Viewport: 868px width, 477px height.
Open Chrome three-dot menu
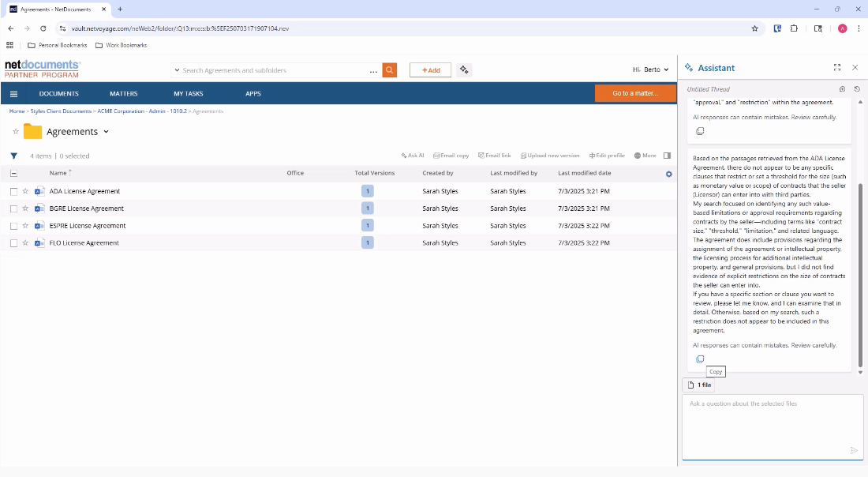(x=859, y=28)
